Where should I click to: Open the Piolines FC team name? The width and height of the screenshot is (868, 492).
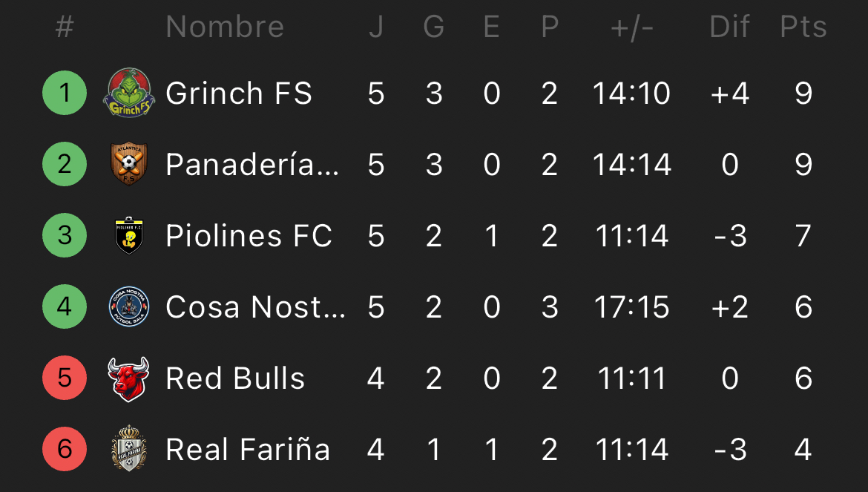(x=249, y=236)
